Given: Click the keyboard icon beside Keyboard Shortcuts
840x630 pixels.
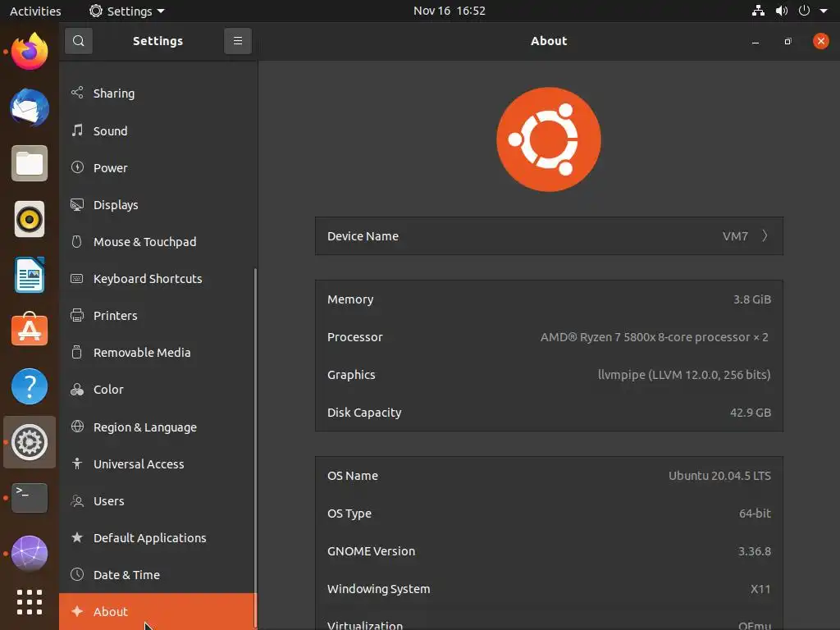Looking at the screenshot, I should [77, 279].
